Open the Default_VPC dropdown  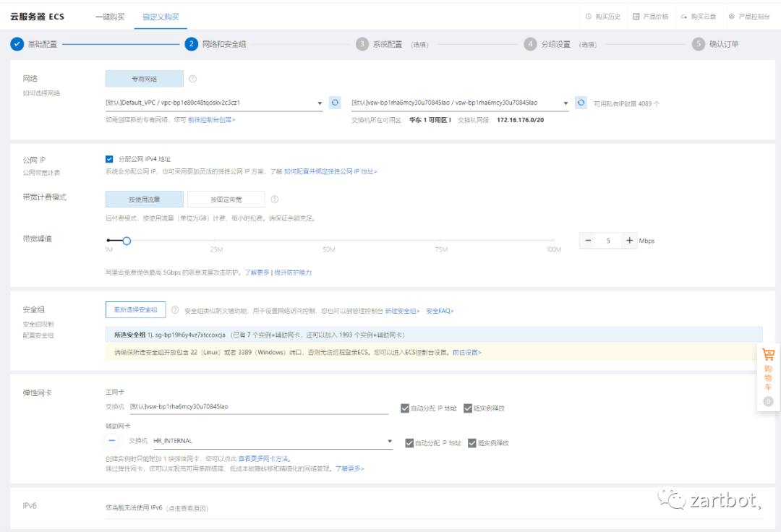[214, 103]
